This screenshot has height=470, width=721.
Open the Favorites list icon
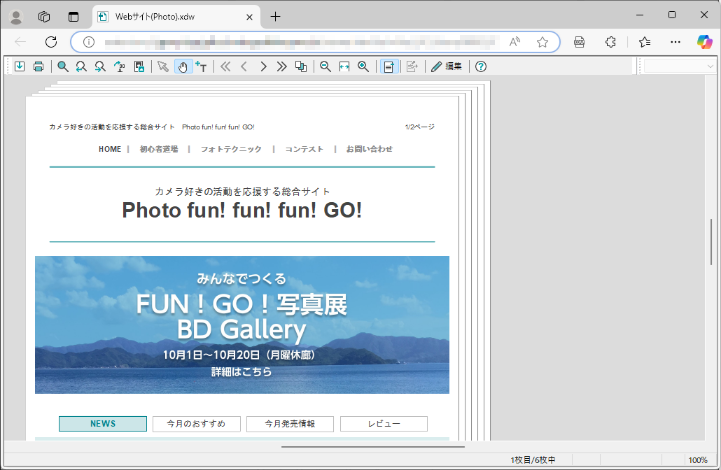(644, 42)
